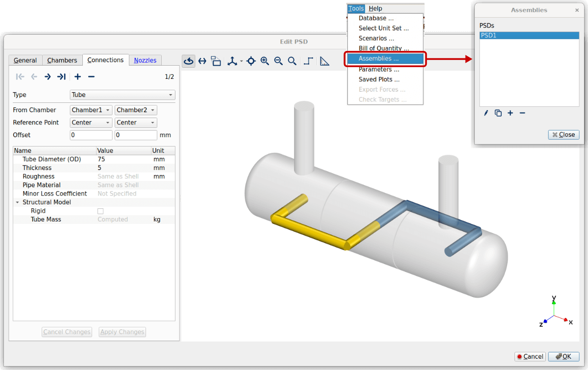Go to first connection arrow

pos(20,76)
